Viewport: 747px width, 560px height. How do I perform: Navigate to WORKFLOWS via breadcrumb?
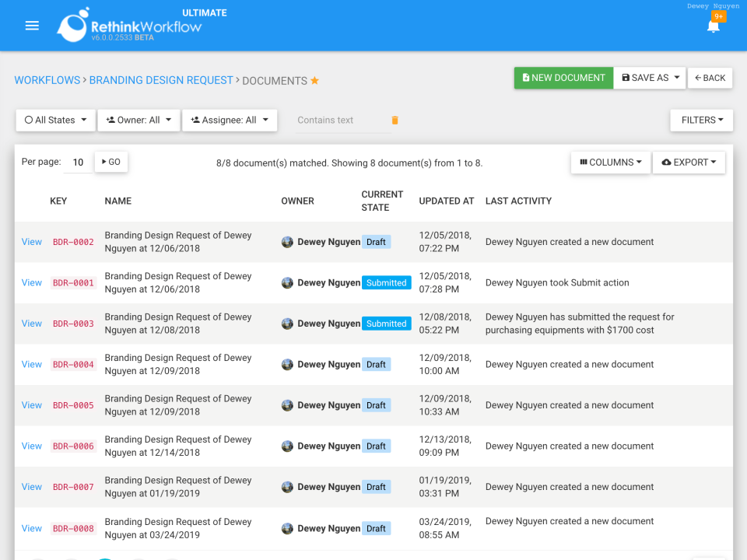coord(47,79)
